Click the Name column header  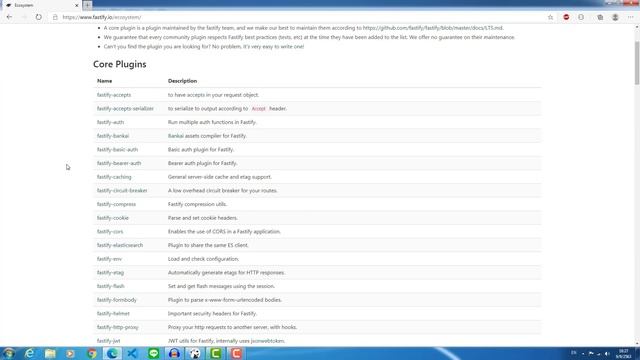point(104,81)
